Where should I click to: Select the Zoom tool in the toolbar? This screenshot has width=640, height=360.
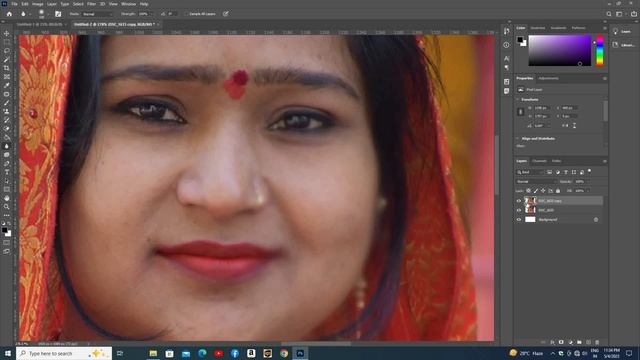7,207
